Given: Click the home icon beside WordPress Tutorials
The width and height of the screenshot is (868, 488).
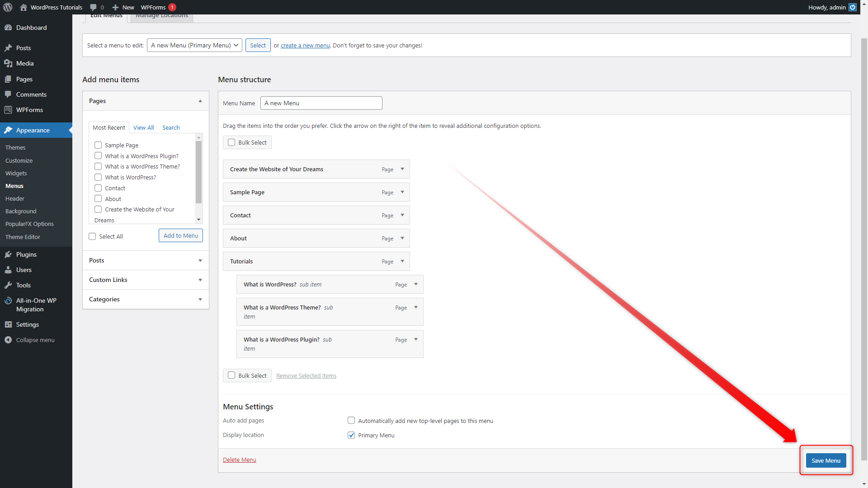Looking at the screenshot, I should pos(24,7).
